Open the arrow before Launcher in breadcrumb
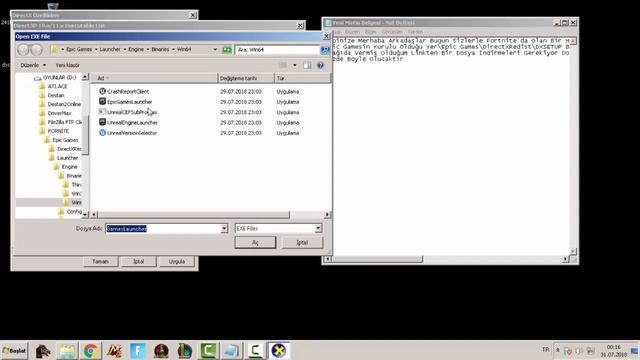640x360 pixels. (x=96, y=49)
